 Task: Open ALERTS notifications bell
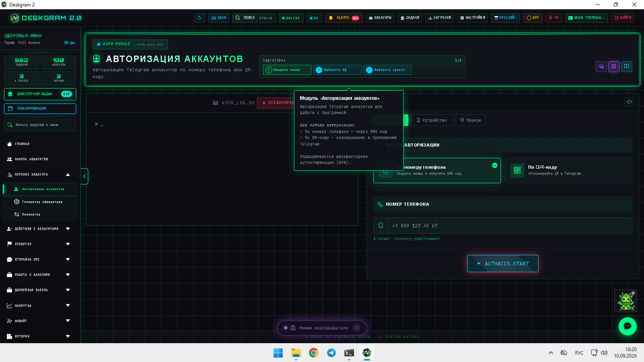(344, 18)
